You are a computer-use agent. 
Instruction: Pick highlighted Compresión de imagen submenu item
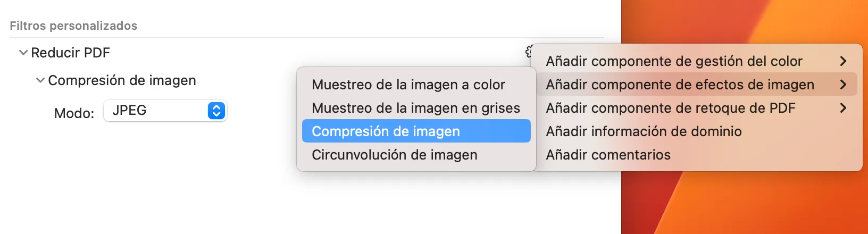416,131
